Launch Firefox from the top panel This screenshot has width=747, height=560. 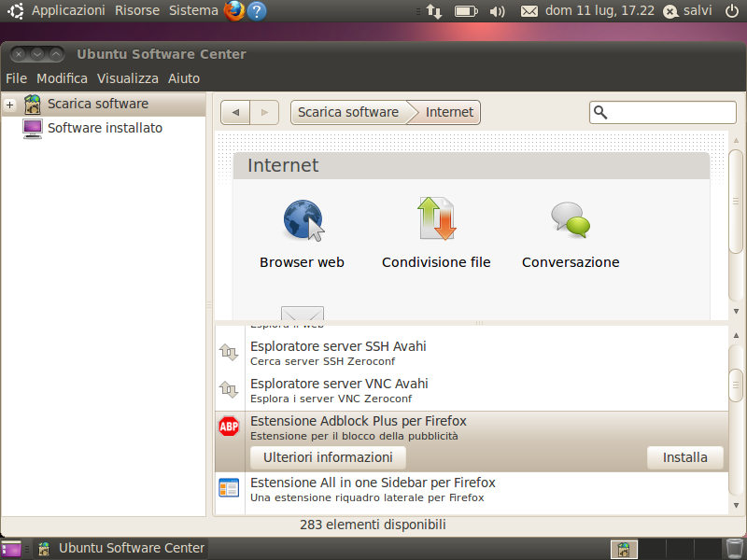pos(234,10)
